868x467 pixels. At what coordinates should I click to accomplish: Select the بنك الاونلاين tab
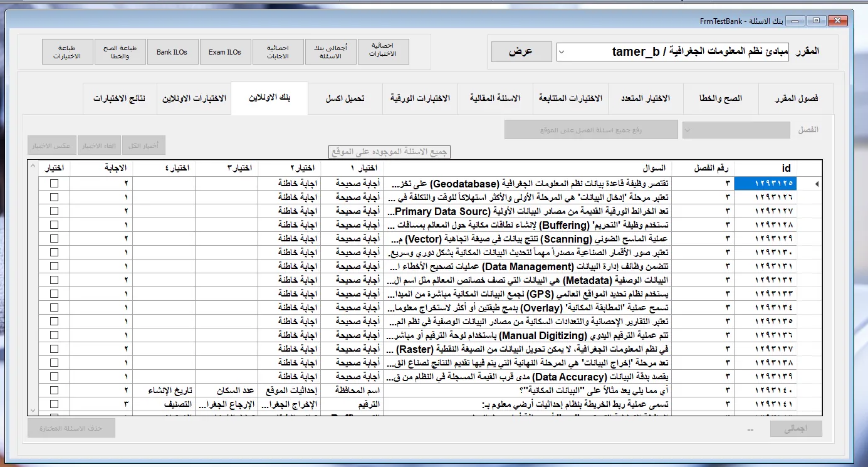point(269,98)
